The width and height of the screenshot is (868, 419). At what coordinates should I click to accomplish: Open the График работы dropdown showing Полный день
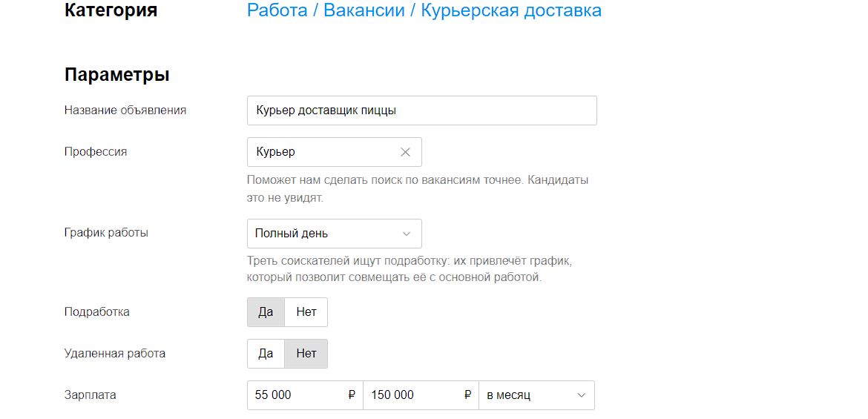click(x=334, y=234)
